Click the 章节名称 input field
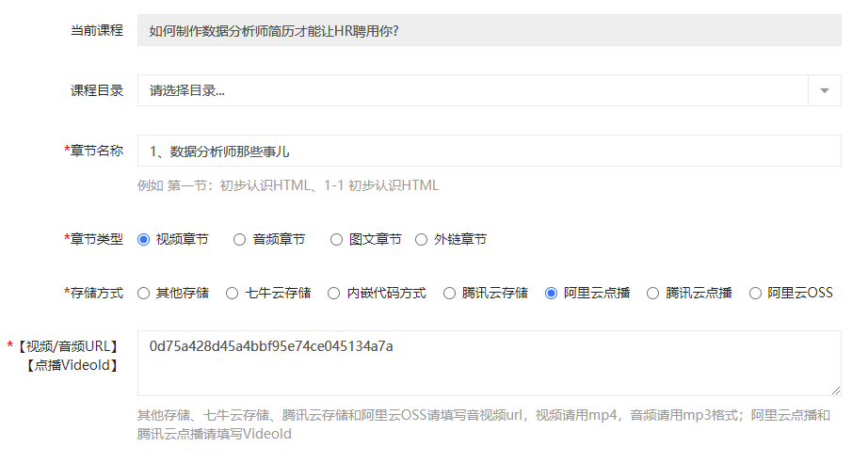The width and height of the screenshot is (868, 463). click(x=490, y=151)
